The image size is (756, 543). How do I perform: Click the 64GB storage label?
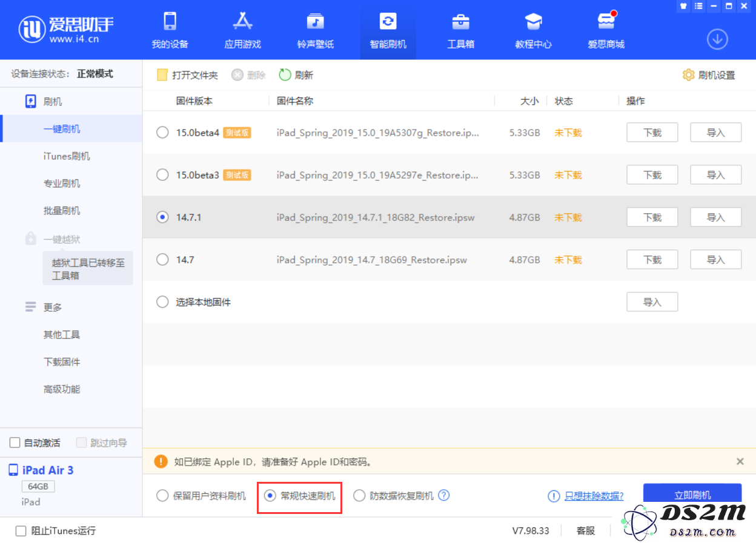(38, 487)
